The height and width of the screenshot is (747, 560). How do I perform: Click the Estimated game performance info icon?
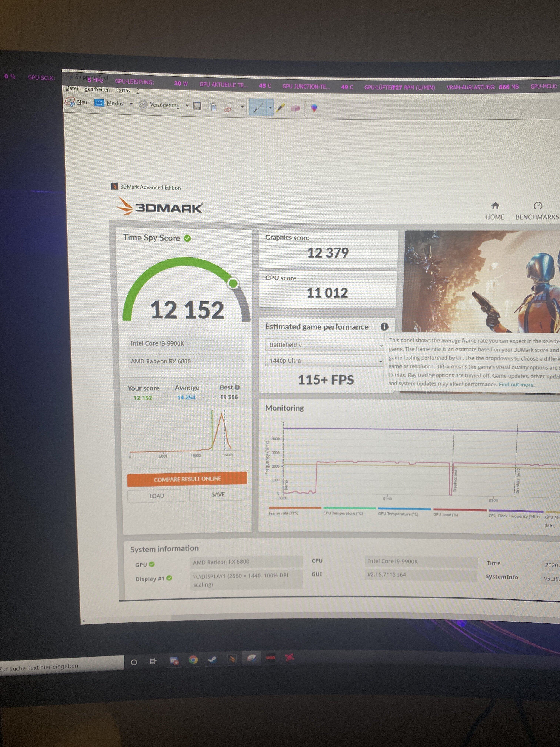384,327
